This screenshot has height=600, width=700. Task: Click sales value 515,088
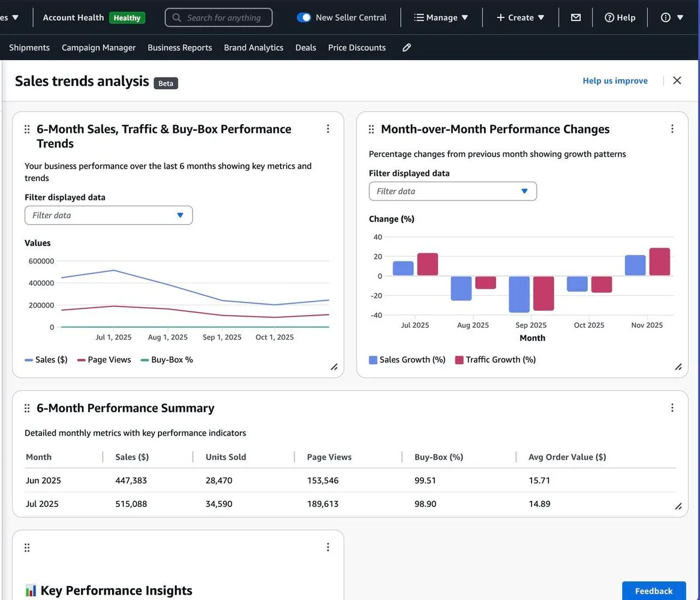[x=131, y=503]
